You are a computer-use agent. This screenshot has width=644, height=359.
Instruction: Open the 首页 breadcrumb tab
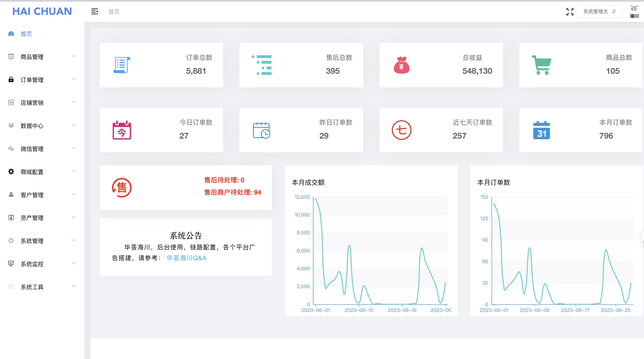(114, 11)
